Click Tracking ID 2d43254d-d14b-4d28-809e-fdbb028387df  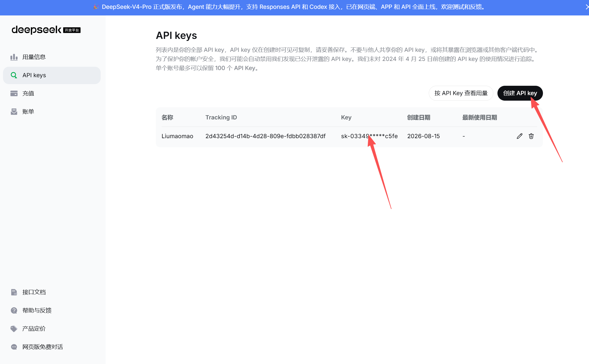click(266, 136)
